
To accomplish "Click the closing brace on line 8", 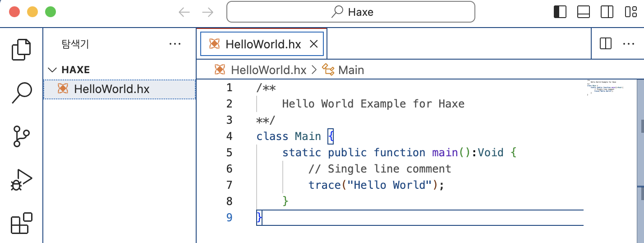I will tap(285, 201).
